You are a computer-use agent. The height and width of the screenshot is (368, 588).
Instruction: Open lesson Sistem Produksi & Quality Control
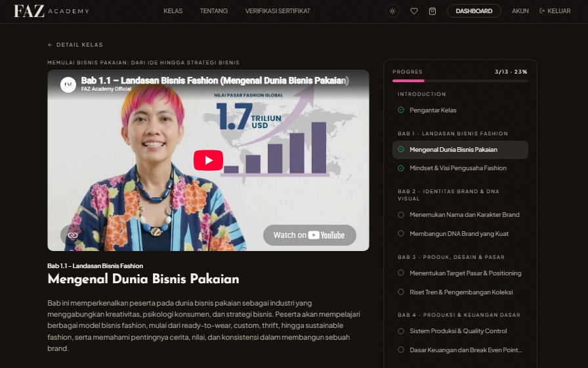coord(460,331)
